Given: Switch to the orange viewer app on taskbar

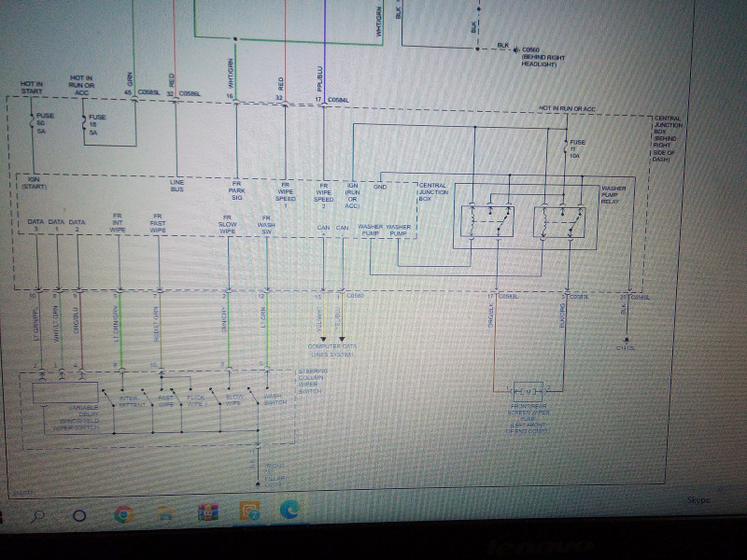Looking at the screenshot, I should click(249, 511).
